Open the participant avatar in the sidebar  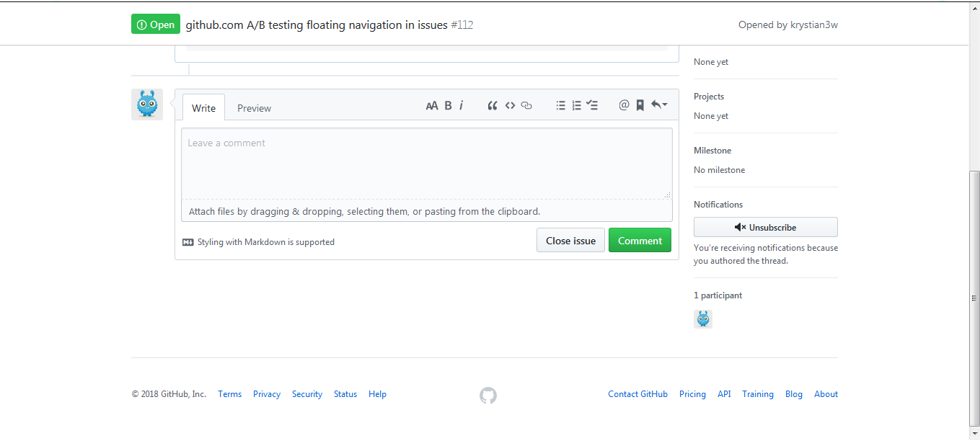[703, 319]
